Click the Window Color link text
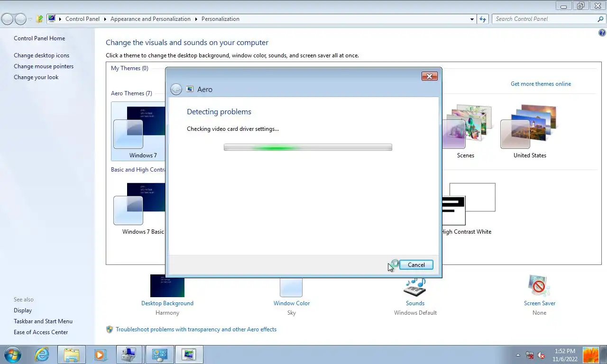Viewport: 607px width, 364px height. (x=292, y=303)
